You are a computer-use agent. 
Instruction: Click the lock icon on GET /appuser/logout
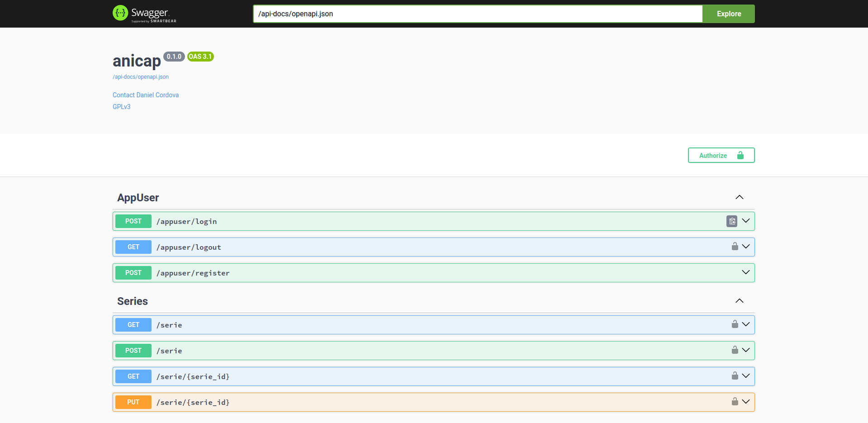pos(734,247)
